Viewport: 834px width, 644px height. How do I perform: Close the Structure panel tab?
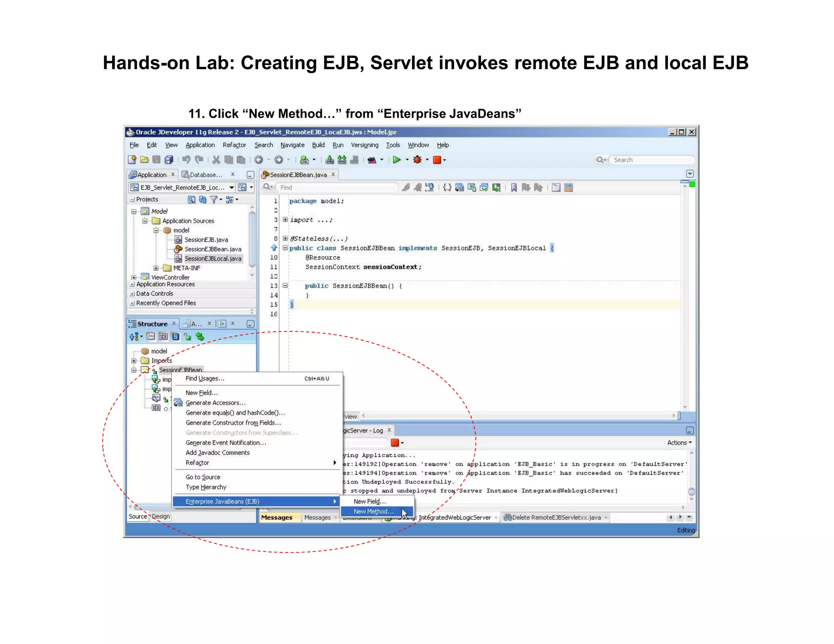click(174, 324)
